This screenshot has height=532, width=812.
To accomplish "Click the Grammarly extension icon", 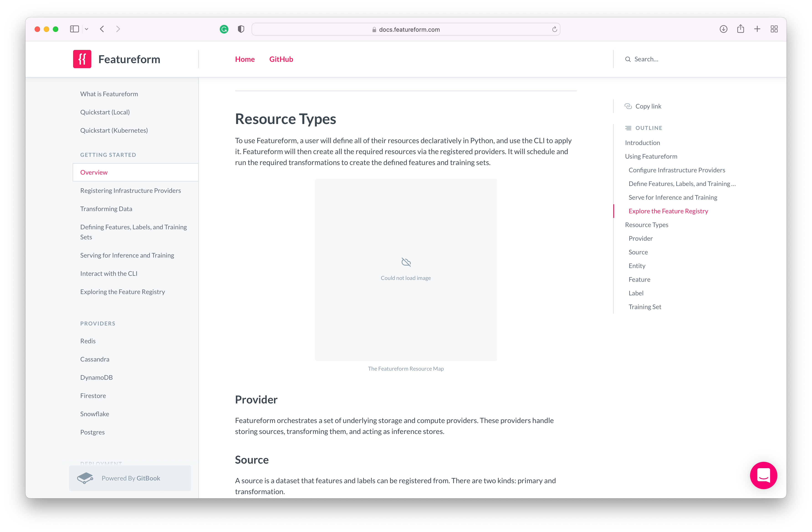I will (x=224, y=29).
